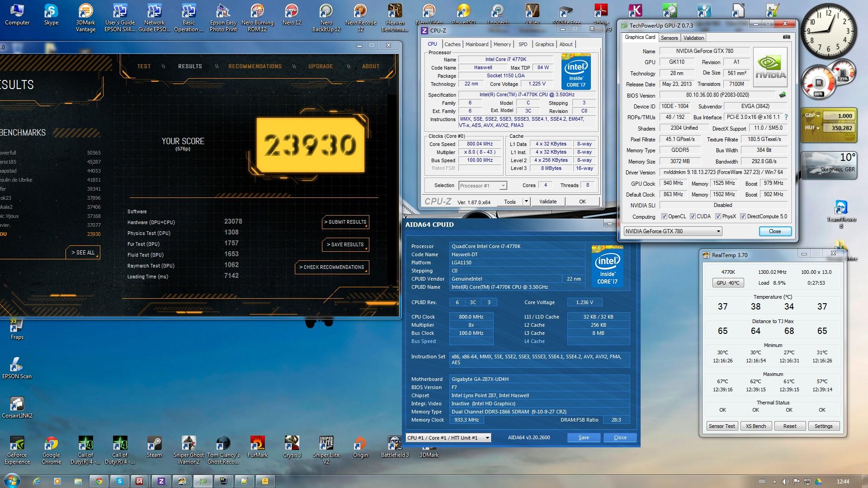Click the Show desktop strip beside the clock
Image resolution: width=868 pixels, height=488 pixels.
point(864,481)
